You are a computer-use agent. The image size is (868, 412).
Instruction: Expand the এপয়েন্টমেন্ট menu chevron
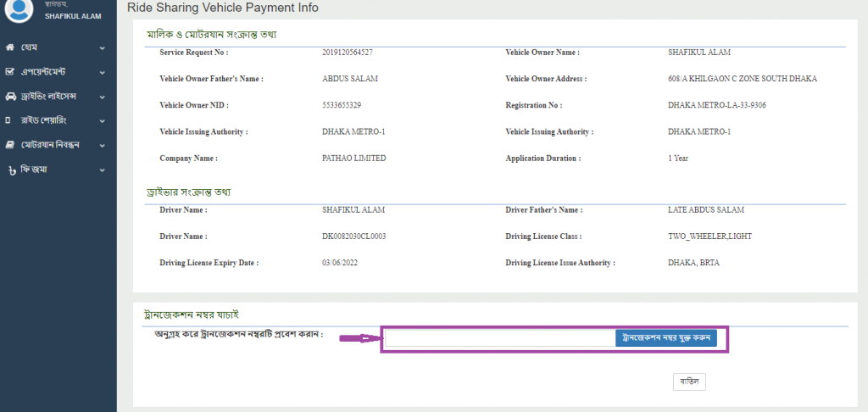click(102, 73)
